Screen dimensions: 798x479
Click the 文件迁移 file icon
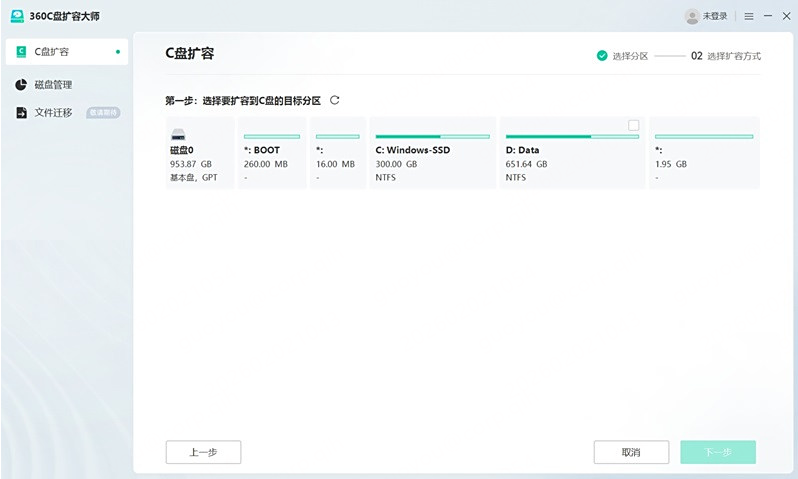[21, 112]
